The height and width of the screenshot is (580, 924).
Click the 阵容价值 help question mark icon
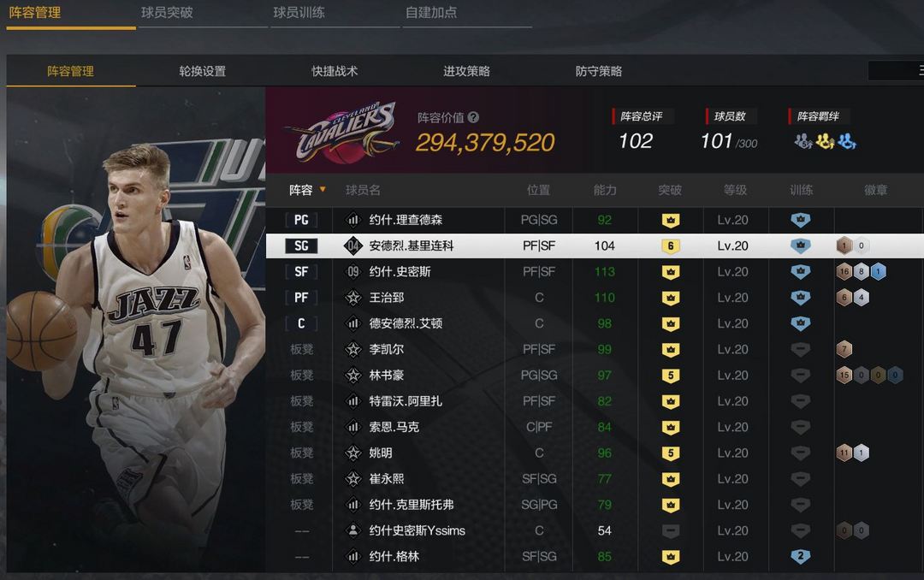pos(473,117)
